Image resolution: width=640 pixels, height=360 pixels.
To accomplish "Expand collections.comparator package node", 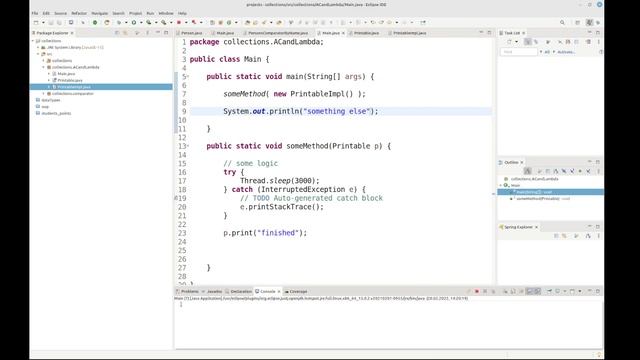I will [x=44, y=93].
